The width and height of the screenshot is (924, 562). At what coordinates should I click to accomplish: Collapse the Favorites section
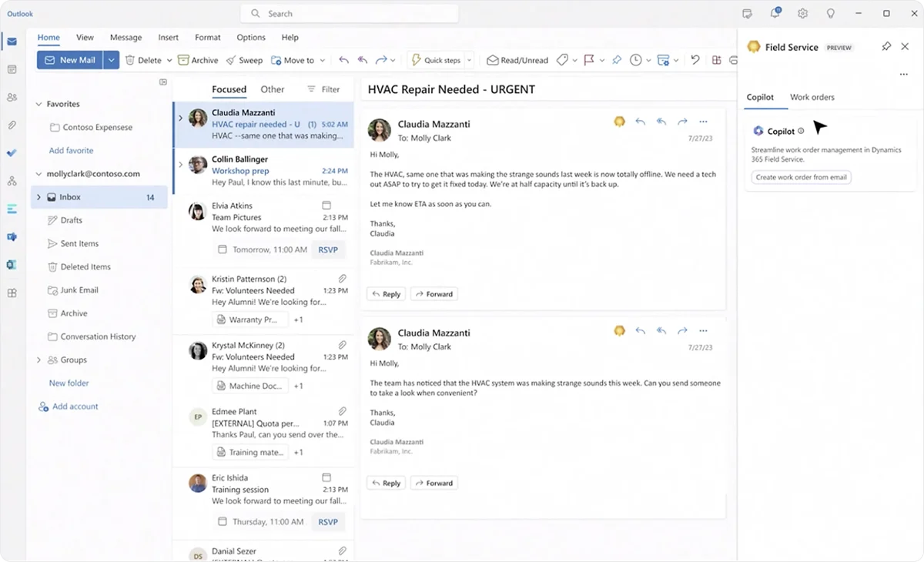37,104
